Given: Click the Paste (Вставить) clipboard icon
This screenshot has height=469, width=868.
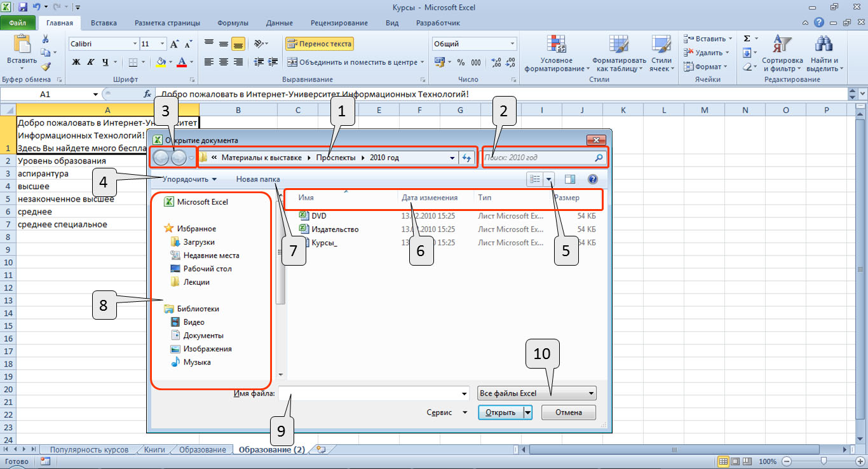Looking at the screenshot, I should click(x=22, y=45).
